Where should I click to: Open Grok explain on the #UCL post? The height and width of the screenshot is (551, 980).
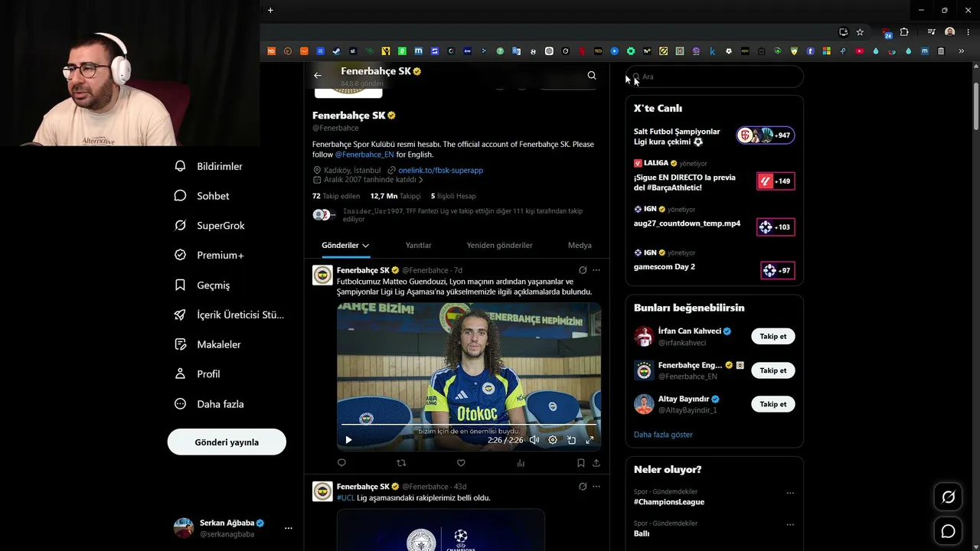tap(583, 487)
